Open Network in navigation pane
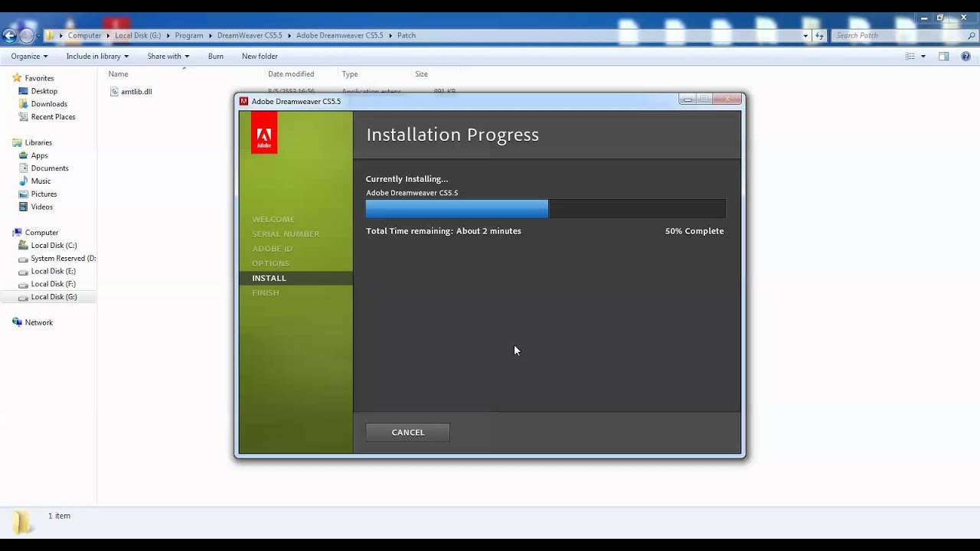Screen dimensions: 980x551 pos(38,323)
